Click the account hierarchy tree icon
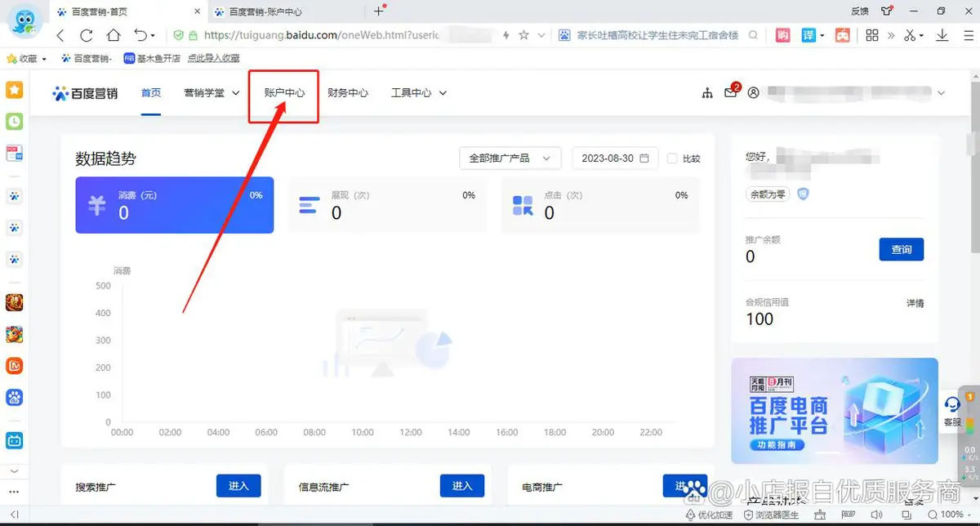The height and width of the screenshot is (526, 980). pos(707,93)
